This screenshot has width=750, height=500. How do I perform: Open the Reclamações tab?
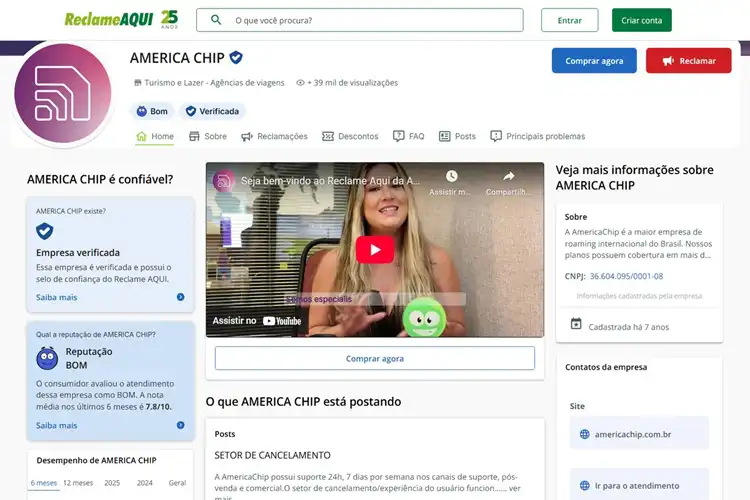[274, 136]
